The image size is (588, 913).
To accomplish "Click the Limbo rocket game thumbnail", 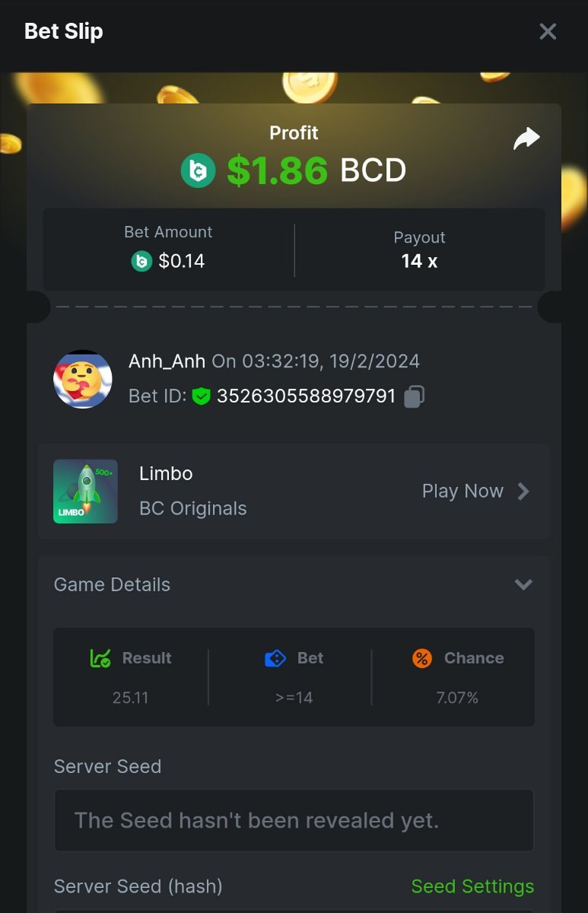I will click(x=85, y=491).
